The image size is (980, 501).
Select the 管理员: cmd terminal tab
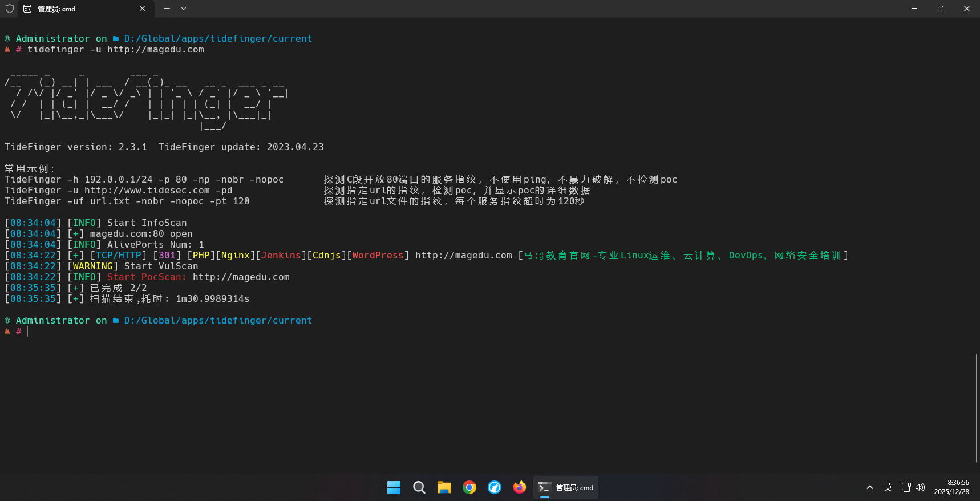(x=86, y=9)
